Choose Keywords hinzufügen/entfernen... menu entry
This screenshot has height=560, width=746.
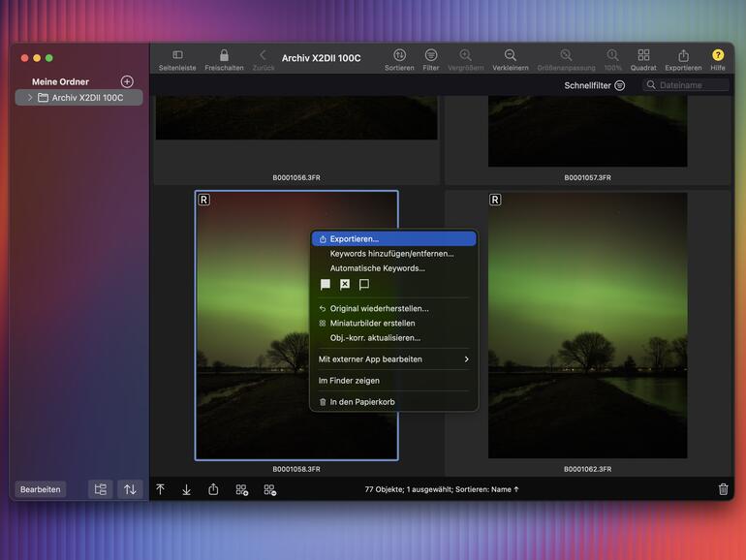click(394, 254)
